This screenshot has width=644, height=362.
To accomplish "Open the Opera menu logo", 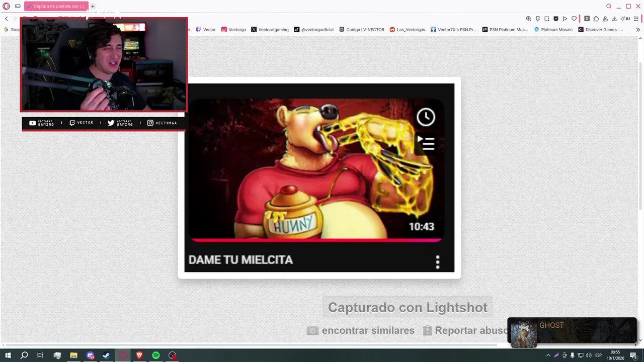I will (6, 6).
